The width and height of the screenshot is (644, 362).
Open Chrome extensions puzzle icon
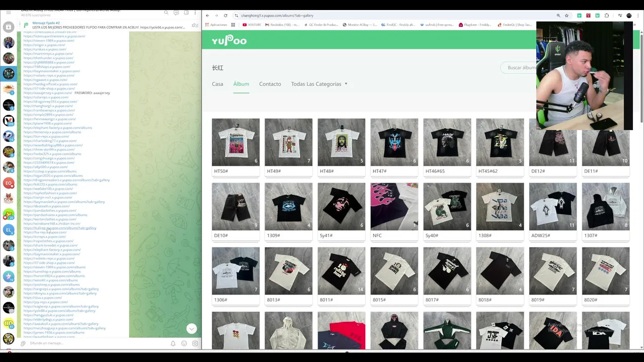[606, 16]
